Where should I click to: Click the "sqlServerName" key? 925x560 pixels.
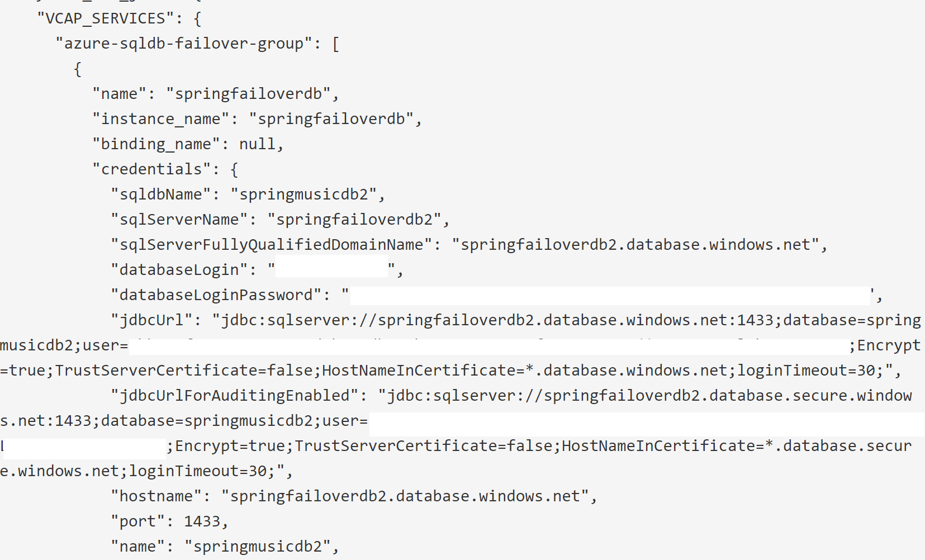179,220
